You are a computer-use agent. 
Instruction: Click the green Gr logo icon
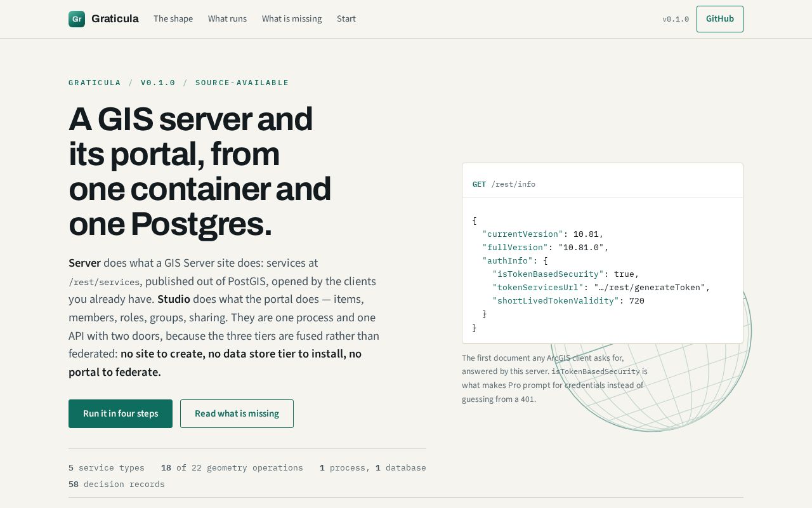(77, 19)
